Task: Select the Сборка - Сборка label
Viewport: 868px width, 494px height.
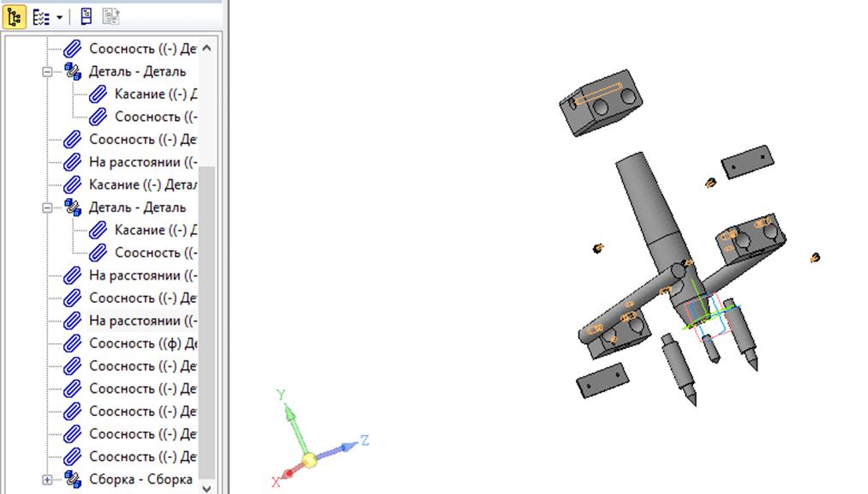Action: tap(141, 479)
